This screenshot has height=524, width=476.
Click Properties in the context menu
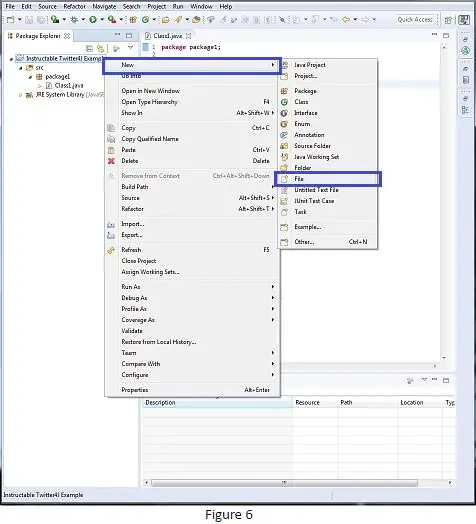point(192,390)
